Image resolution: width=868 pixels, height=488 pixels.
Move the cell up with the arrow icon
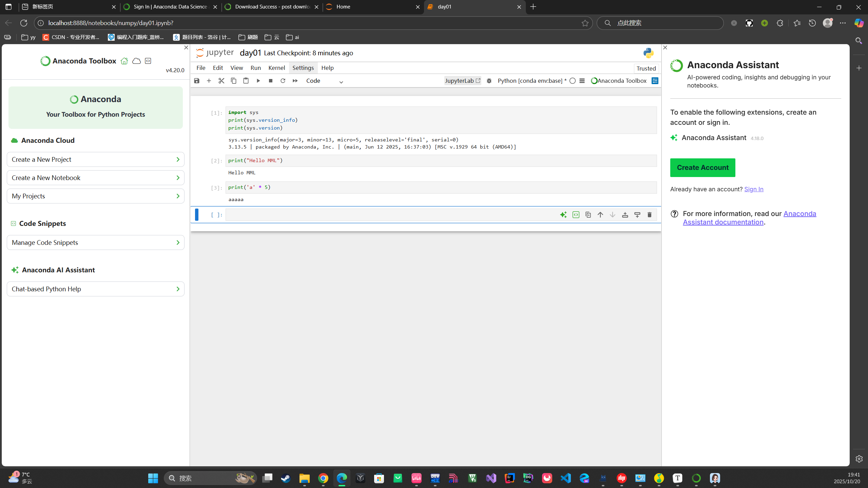[600, 214]
